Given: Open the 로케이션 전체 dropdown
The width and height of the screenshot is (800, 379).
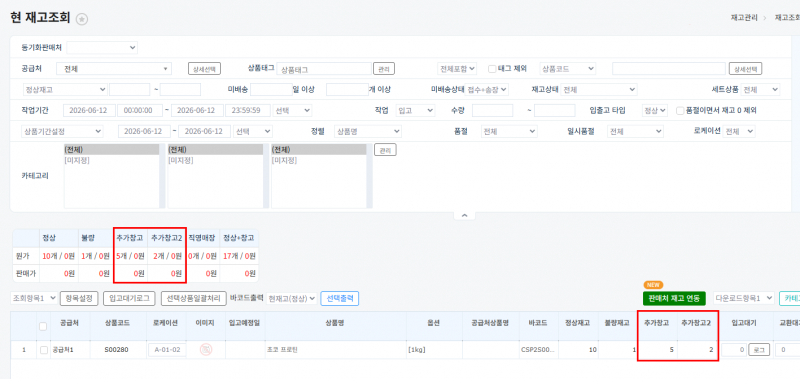Looking at the screenshot, I should pyautogui.click(x=739, y=131).
